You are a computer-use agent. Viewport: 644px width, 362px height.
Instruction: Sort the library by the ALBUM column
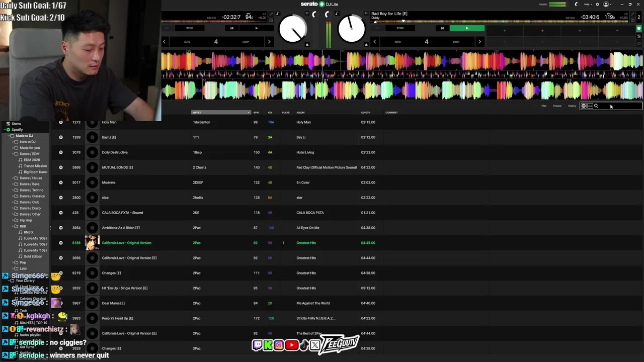(300, 113)
